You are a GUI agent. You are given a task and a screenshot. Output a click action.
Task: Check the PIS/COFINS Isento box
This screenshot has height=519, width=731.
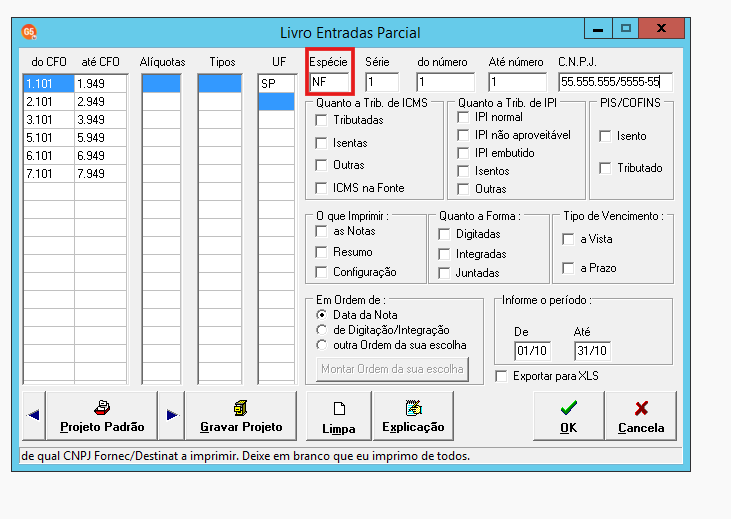(605, 136)
